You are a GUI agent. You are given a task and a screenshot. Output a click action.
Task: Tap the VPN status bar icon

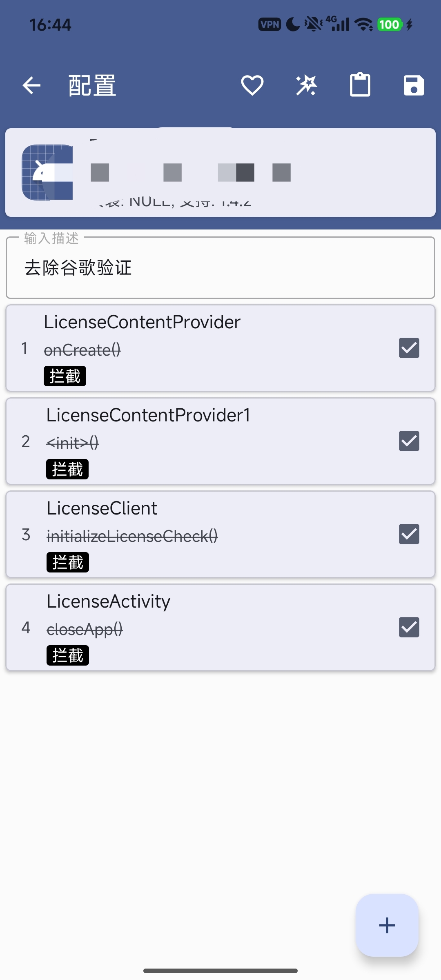(269, 24)
